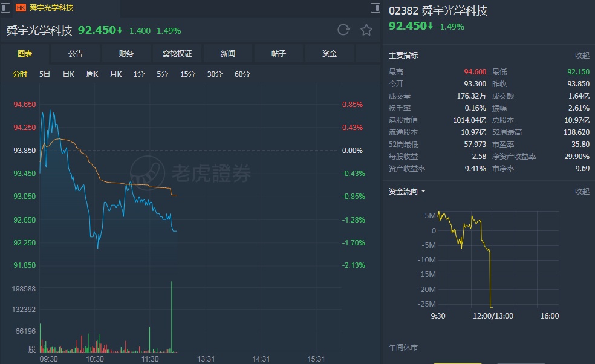Choose the 月K chart period
The width and height of the screenshot is (595, 364).
tap(115, 74)
